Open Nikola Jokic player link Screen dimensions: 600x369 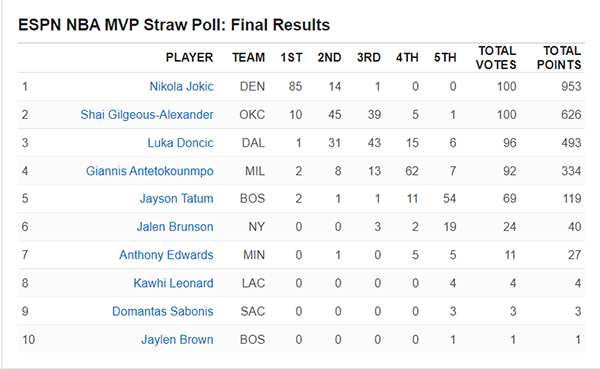pyautogui.click(x=181, y=87)
